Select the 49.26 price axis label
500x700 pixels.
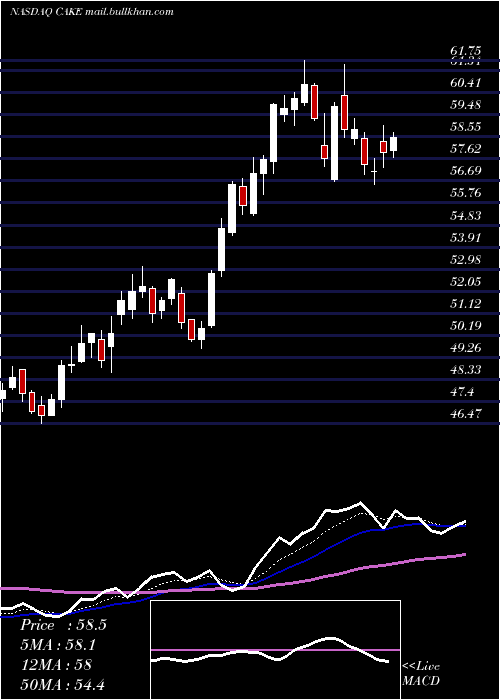pos(466,348)
